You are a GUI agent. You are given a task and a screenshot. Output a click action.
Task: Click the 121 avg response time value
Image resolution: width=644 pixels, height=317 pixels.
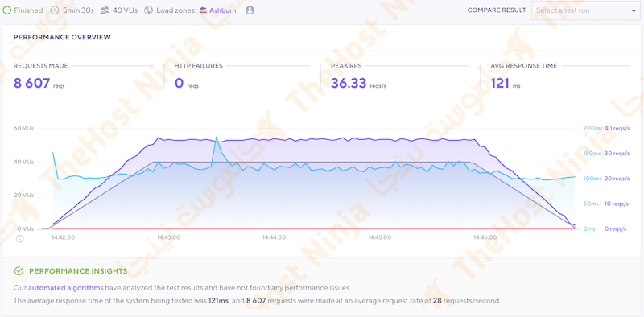click(x=500, y=84)
